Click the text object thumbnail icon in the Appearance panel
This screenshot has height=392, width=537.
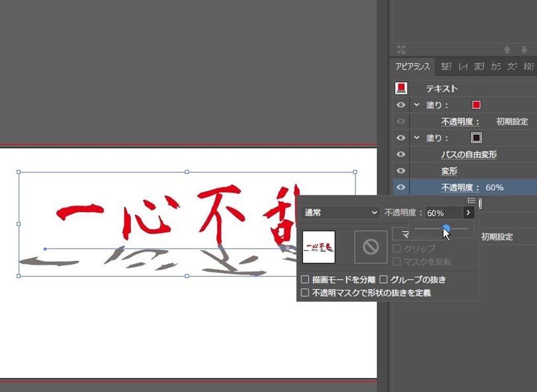point(401,89)
